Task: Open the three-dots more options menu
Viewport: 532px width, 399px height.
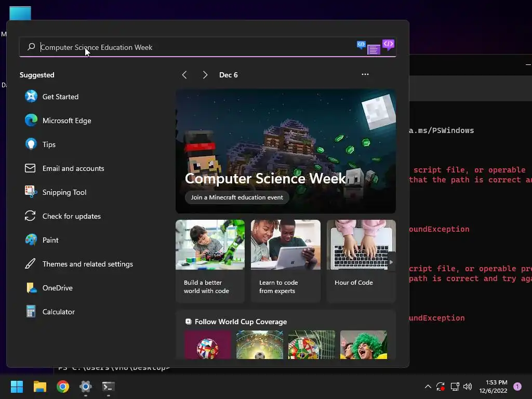Action: click(365, 74)
